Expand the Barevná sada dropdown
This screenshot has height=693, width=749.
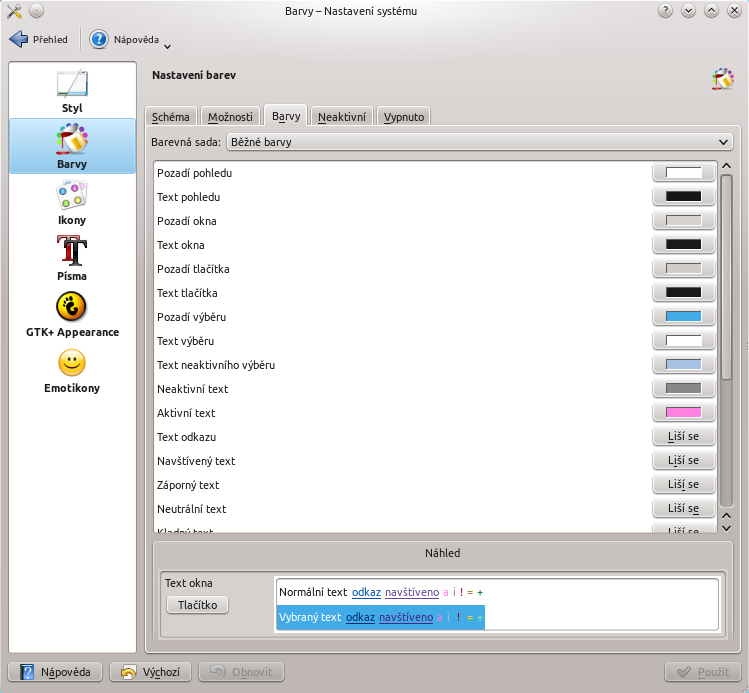479,143
